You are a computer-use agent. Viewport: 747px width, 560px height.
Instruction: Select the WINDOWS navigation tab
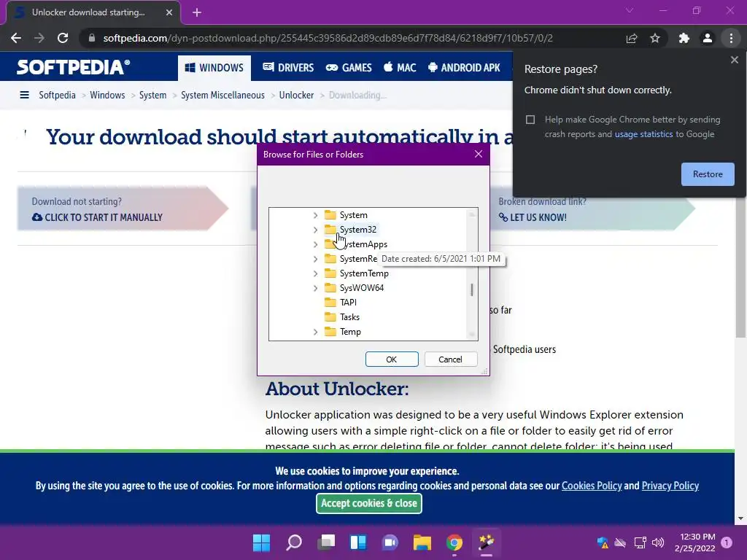(214, 68)
